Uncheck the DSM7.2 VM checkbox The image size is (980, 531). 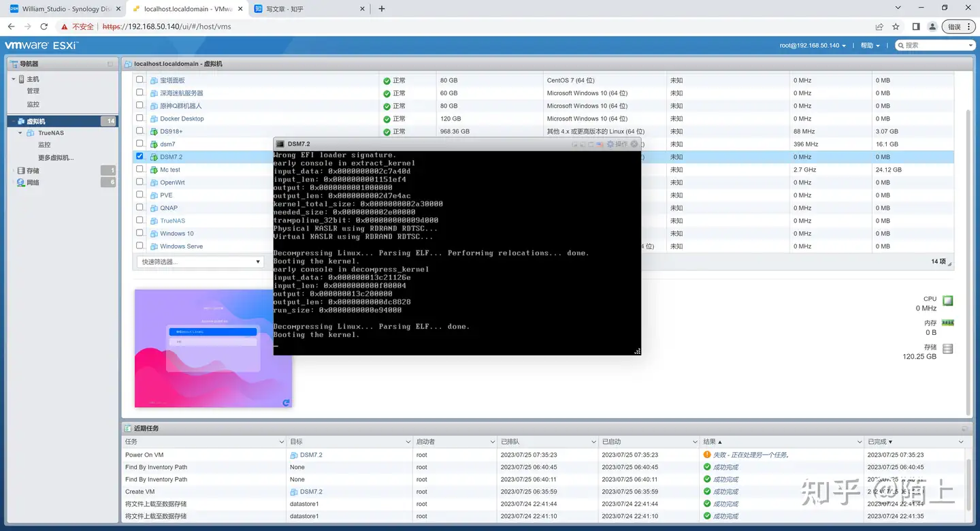click(140, 156)
